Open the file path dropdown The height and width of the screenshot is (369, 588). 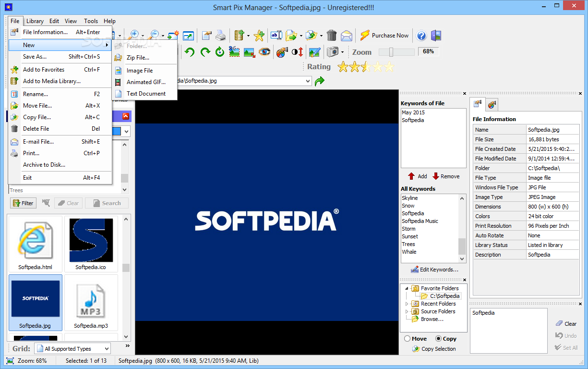(307, 81)
